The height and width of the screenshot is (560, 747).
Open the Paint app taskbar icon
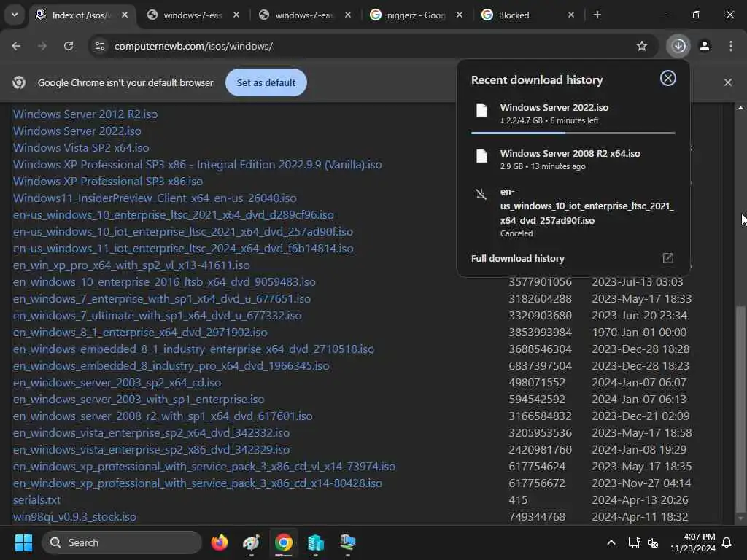point(251,542)
